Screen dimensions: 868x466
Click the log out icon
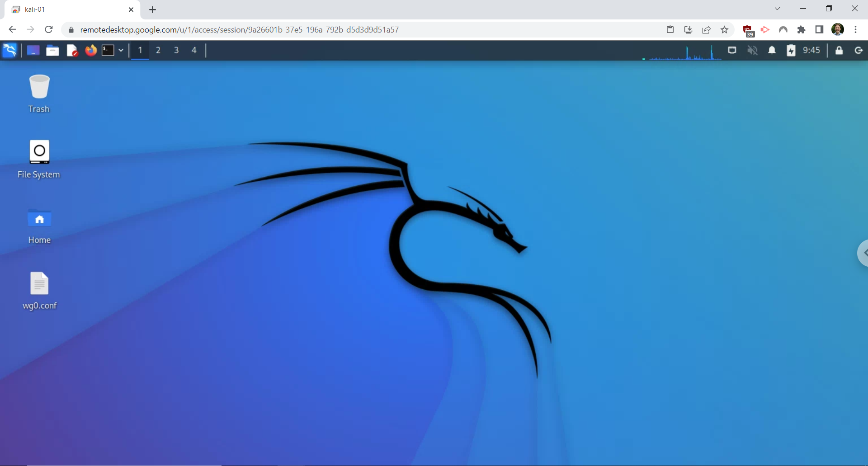point(859,50)
